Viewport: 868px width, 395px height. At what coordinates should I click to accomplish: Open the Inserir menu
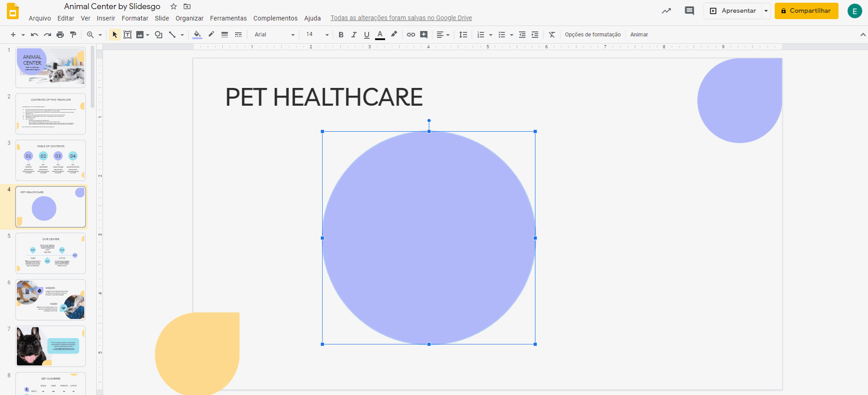(x=106, y=18)
